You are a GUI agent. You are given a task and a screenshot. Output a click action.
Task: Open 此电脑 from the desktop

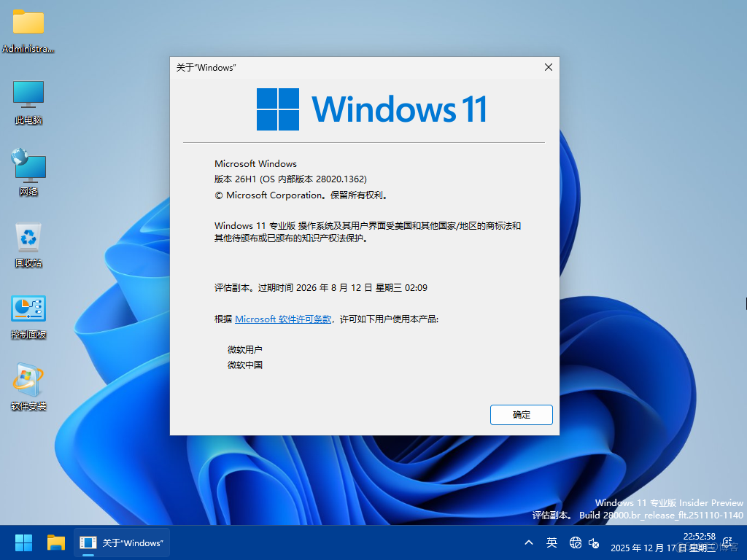[x=28, y=95]
